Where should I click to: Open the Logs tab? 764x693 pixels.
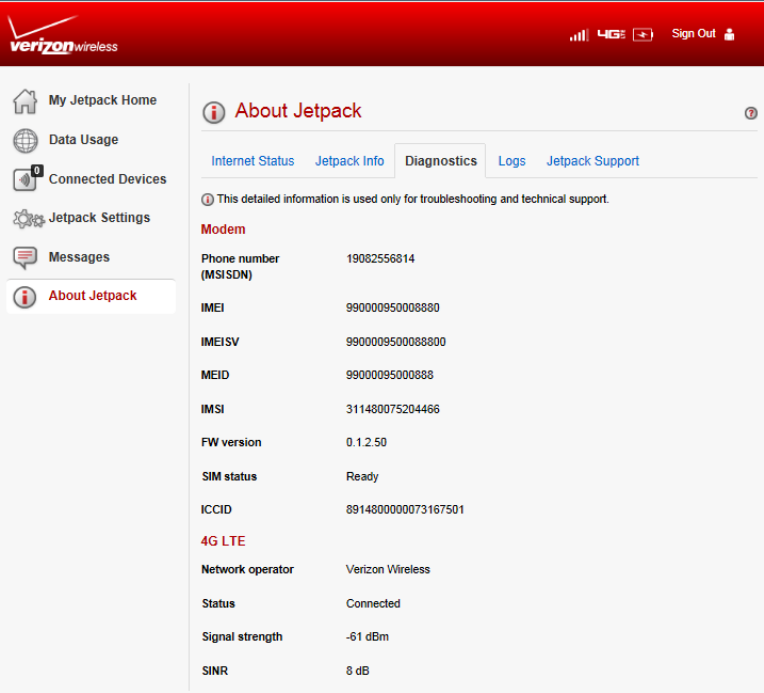(512, 161)
